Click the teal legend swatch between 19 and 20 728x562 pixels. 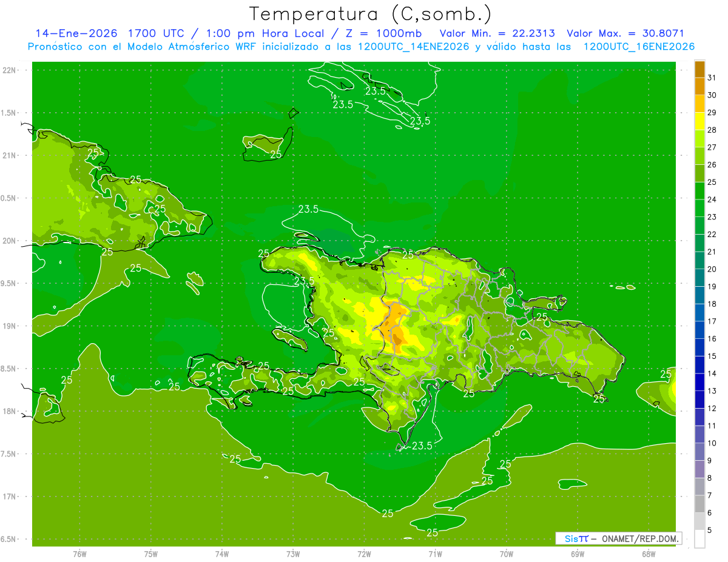tap(699, 278)
